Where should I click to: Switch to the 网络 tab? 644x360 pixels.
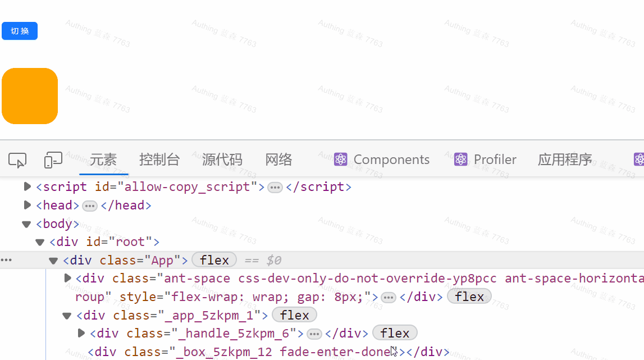[278, 160]
